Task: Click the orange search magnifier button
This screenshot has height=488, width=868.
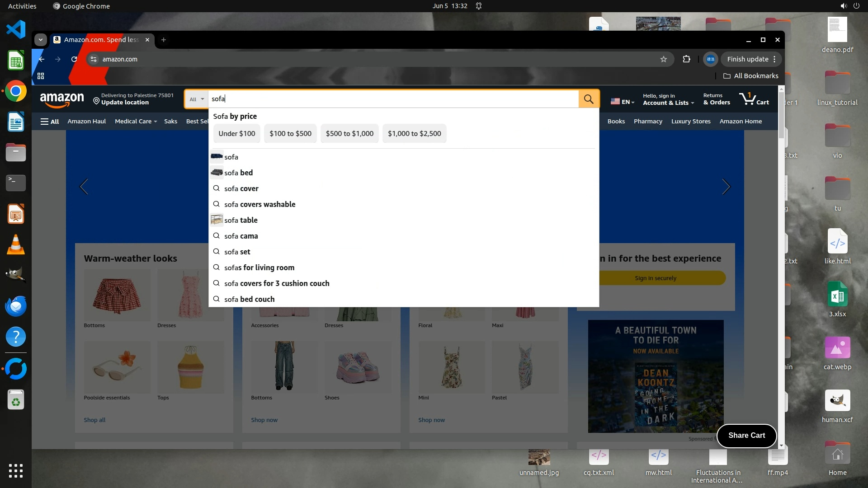Action: pos(589,99)
